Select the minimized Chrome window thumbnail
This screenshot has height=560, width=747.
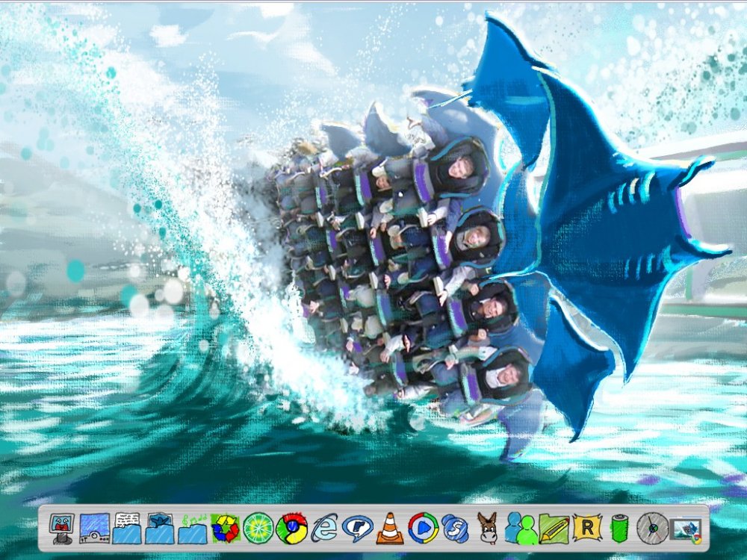[x=685, y=528]
